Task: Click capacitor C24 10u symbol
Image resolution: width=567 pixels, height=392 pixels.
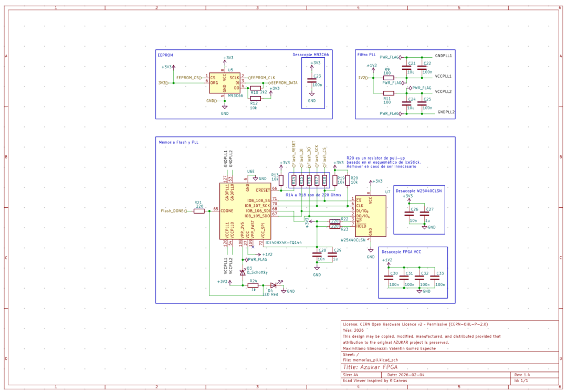Action: [x=407, y=103]
